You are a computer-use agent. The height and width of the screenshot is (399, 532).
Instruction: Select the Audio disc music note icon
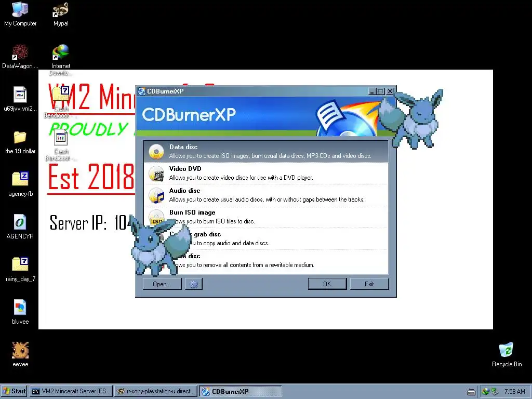pyautogui.click(x=156, y=195)
